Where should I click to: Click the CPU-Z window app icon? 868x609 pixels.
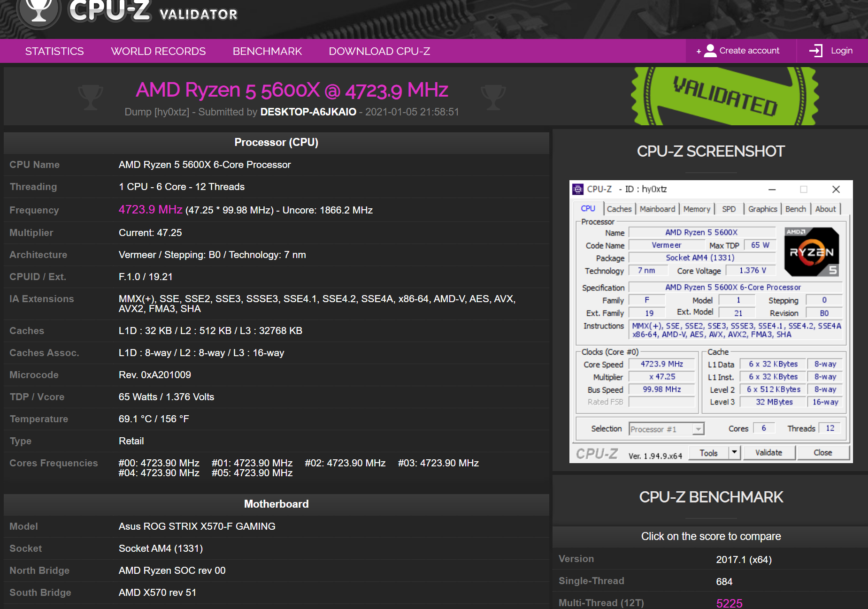578,189
